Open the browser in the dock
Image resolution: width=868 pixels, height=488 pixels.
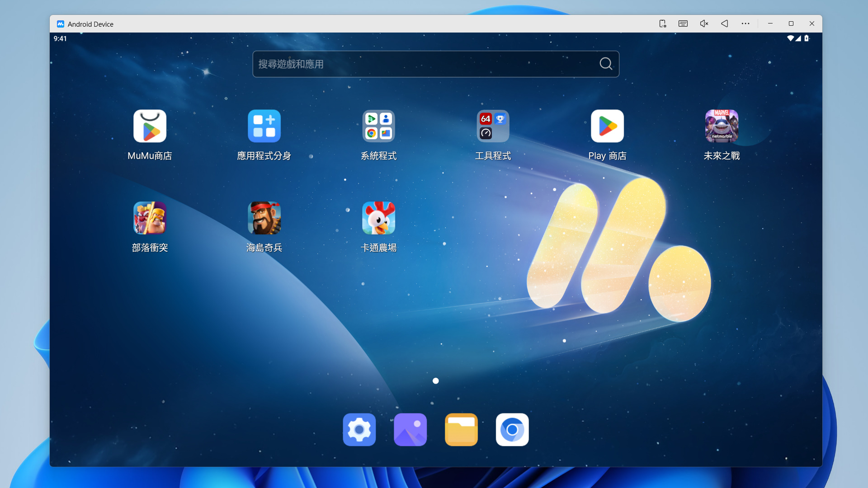pyautogui.click(x=512, y=429)
